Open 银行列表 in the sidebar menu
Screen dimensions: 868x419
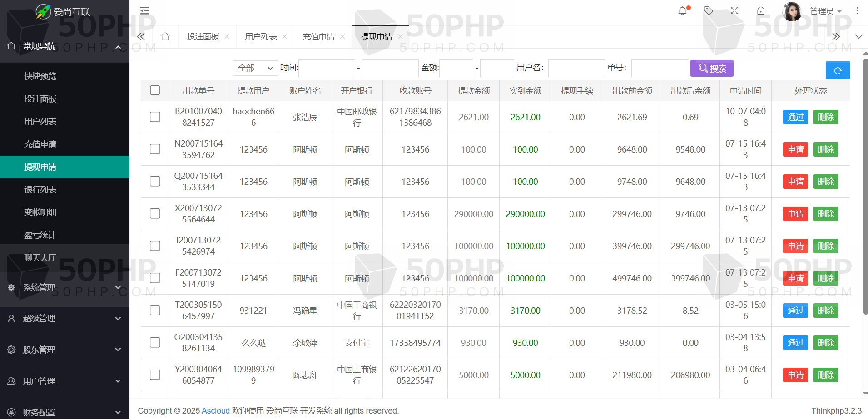coord(40,190)
